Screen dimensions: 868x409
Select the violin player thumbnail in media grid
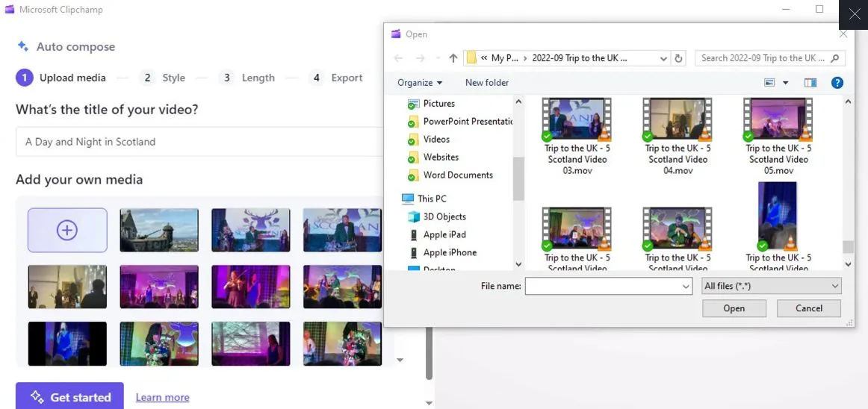(251, 287)
